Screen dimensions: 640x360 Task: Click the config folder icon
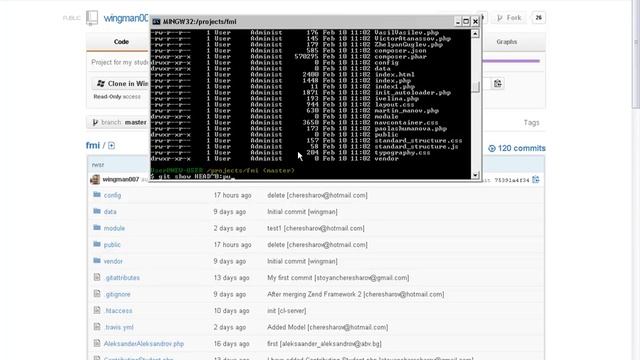[97, 195]
